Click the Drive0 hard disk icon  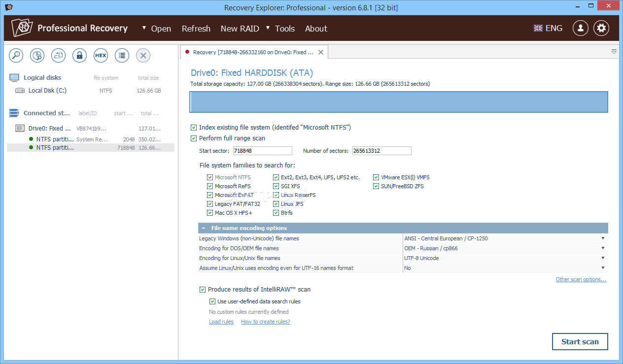tap(20, 128)
